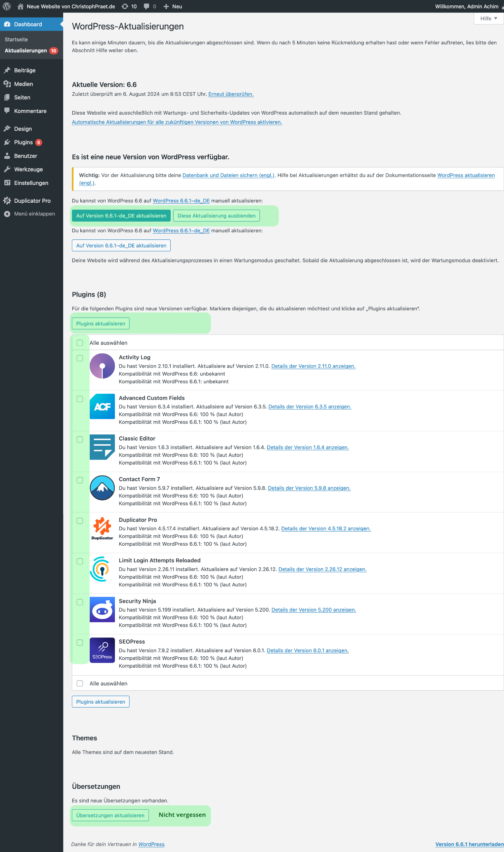Click Übersetzungen aktualisieren button

point(110,815)
